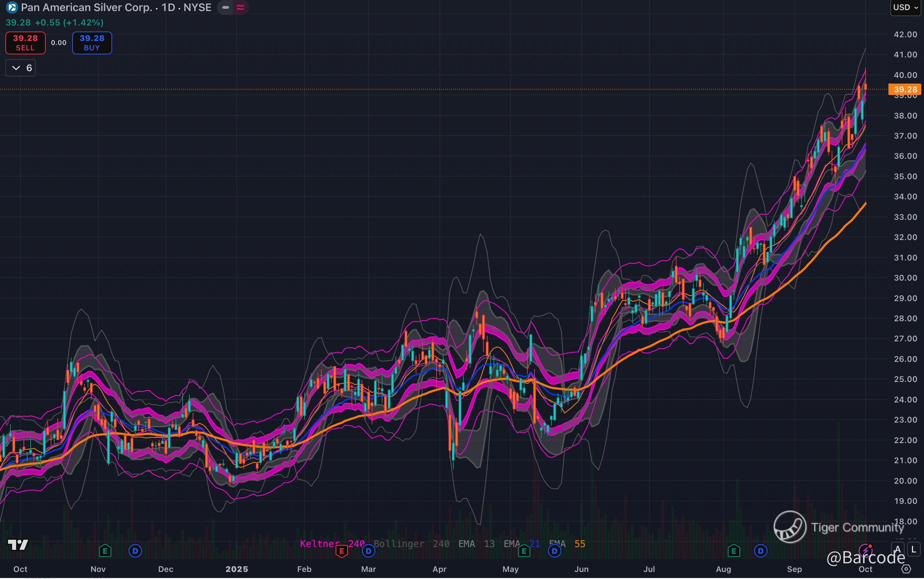Image resolution: width=924 pixels, height=579 pixels.
Task: Toggle auto scale with the A button
Action: pyautogui.click(x=898, y=550)
